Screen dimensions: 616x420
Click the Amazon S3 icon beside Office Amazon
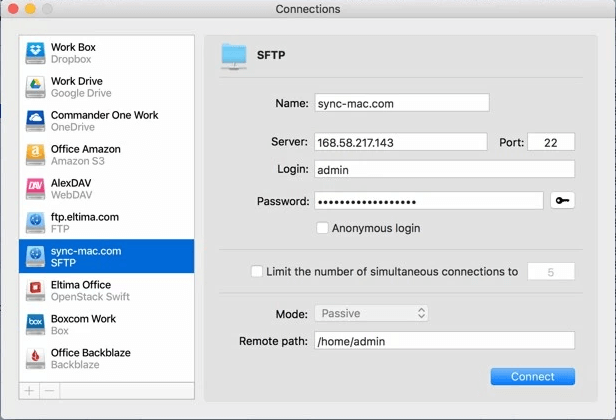[35, 155]
